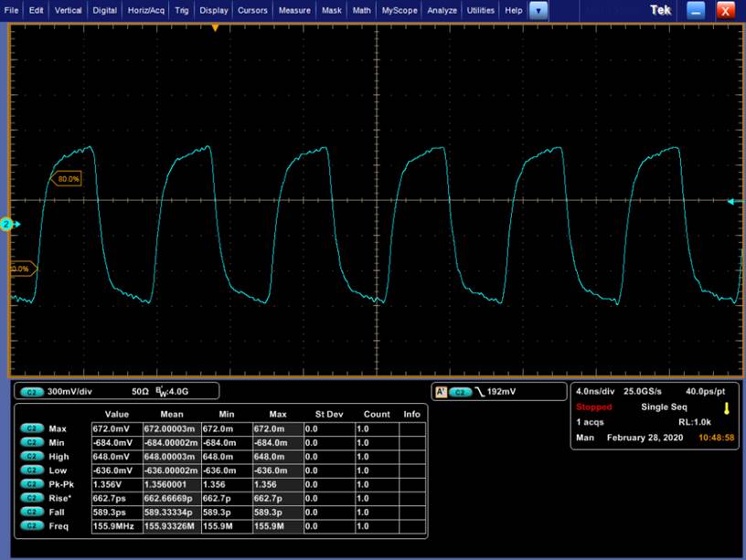Open the Mask menu
Image resolution: width=746 pixels, height=560 pixels.
pos(332,10)
